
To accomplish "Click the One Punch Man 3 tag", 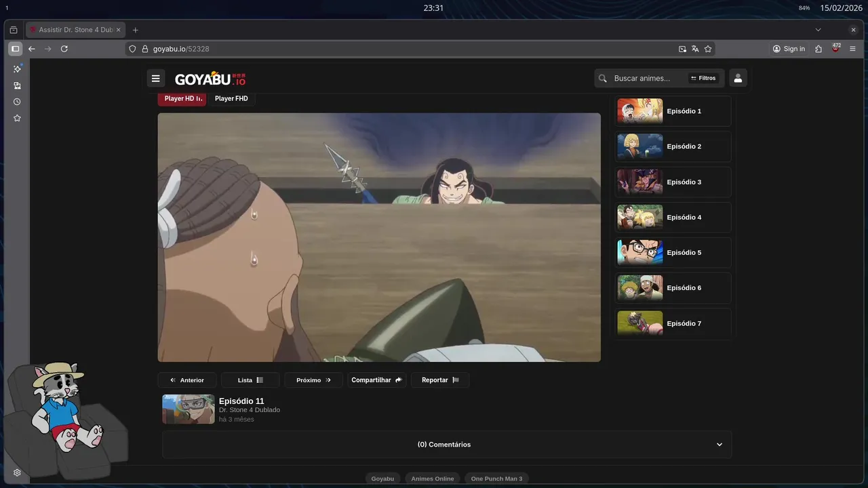I will [x=496, y=479].
